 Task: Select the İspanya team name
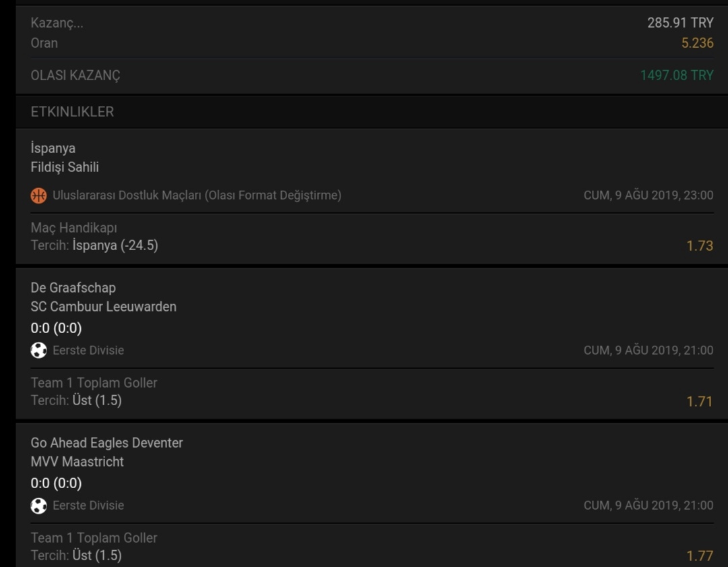coord(53,148)
